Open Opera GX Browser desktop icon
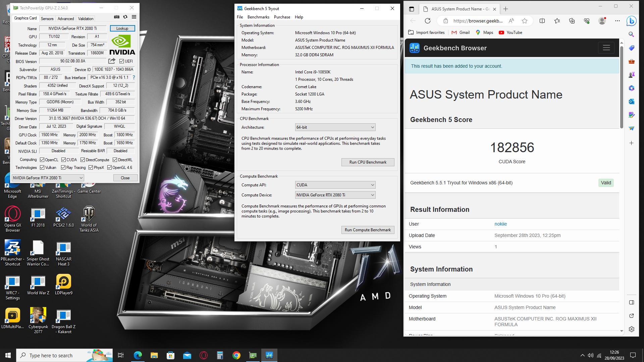This screenshot has width=644, height=362. pyautogui.click(x=12, y=219)
